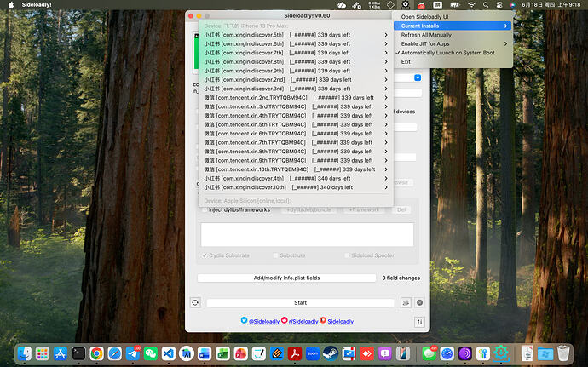Screen dimensions: 588x367
Task: Toggle the Sideload Spoofer checkbox
Action: pyautogui.click(x=347, y=255)
